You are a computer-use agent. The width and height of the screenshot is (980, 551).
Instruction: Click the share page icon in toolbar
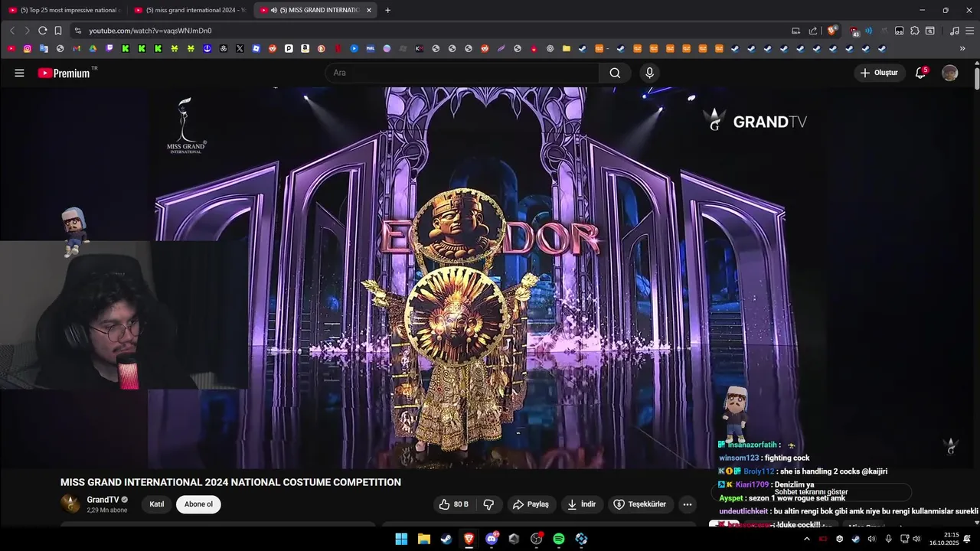pos(813,31)
